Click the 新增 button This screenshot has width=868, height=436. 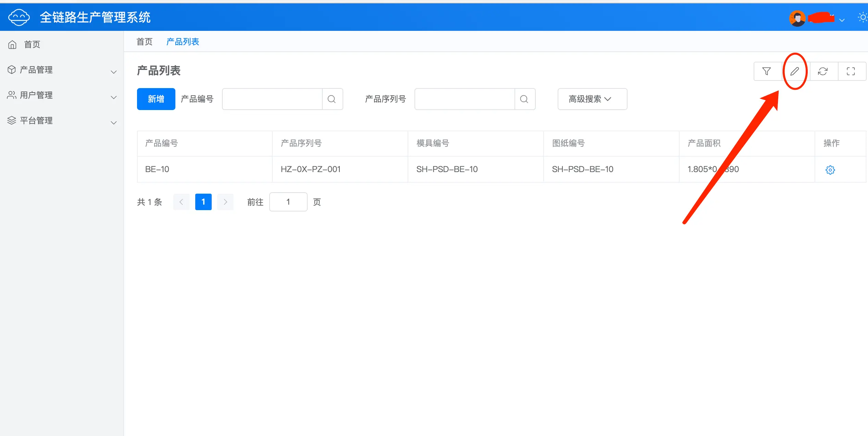pos(156,99)
